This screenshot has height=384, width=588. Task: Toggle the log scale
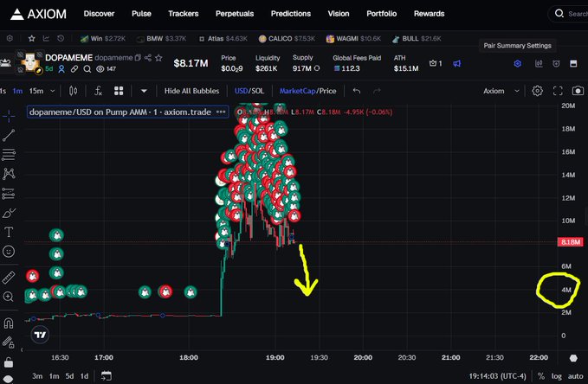(x=557, y=375)
